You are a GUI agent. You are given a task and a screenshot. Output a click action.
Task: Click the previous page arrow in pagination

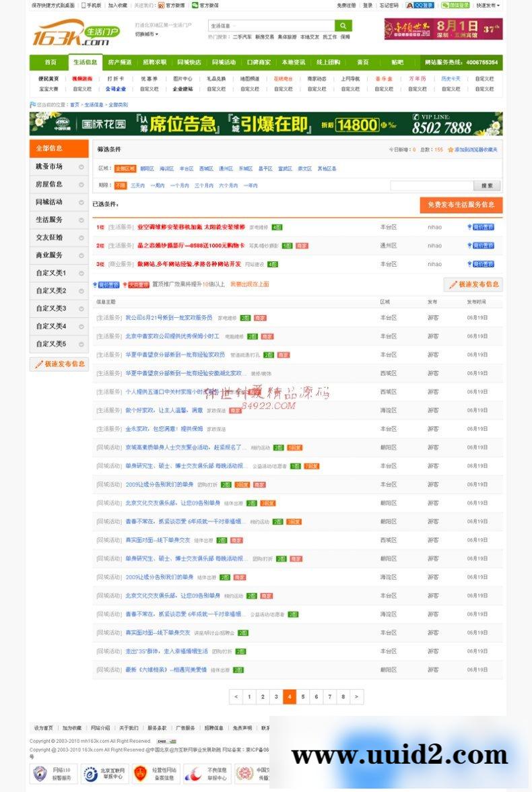pyautogui.click(x=236, y=696)
